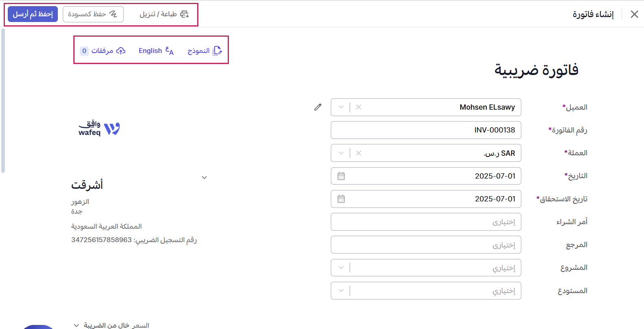
Task: Click the purchase order input field
Action: pos(426,222)
